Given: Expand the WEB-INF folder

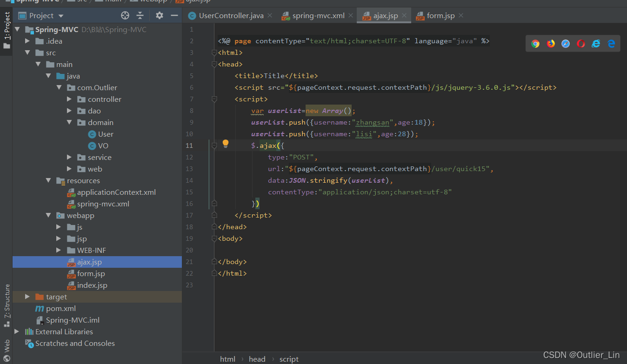Looking at the screenshot, I should pos(59,251).
